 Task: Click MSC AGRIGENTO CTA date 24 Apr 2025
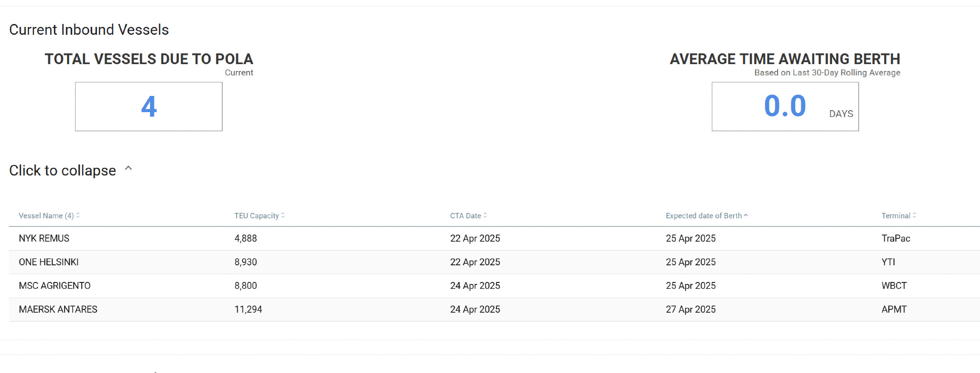pyautogui.click(x=475, y=286)
